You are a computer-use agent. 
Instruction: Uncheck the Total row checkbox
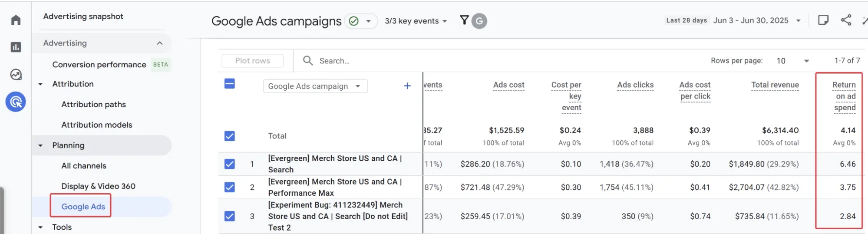click(x=230, y=136)
